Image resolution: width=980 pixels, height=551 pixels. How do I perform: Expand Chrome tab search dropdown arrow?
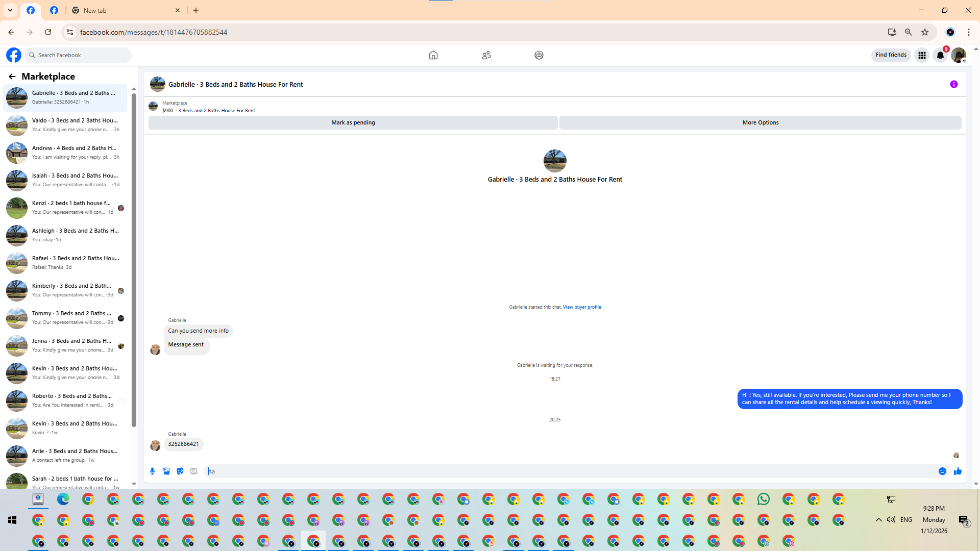(x=10, y=10)
